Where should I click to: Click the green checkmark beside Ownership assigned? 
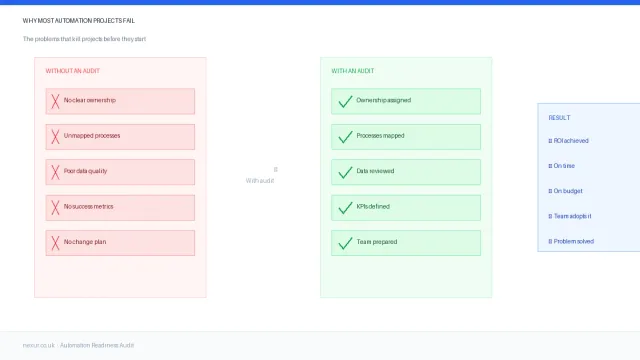[345, 101]
